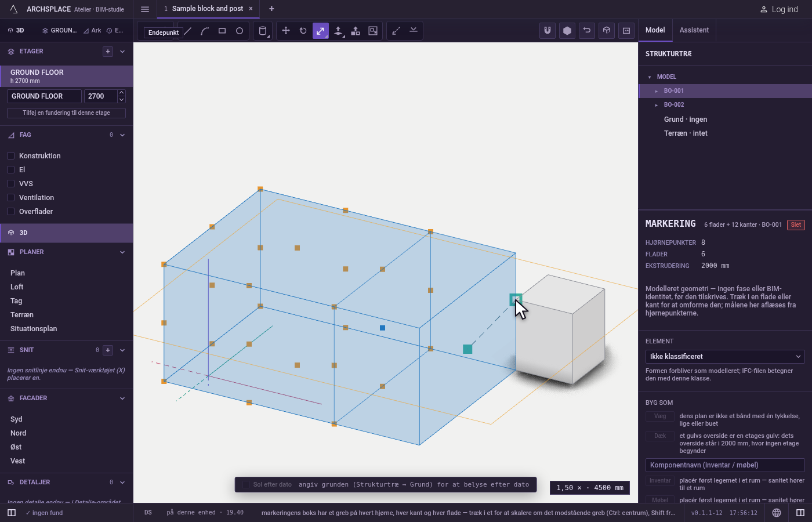Select the rectangle drawing tool
The height and width of the screenshot is (522, 812).
(x=222, y=31)
